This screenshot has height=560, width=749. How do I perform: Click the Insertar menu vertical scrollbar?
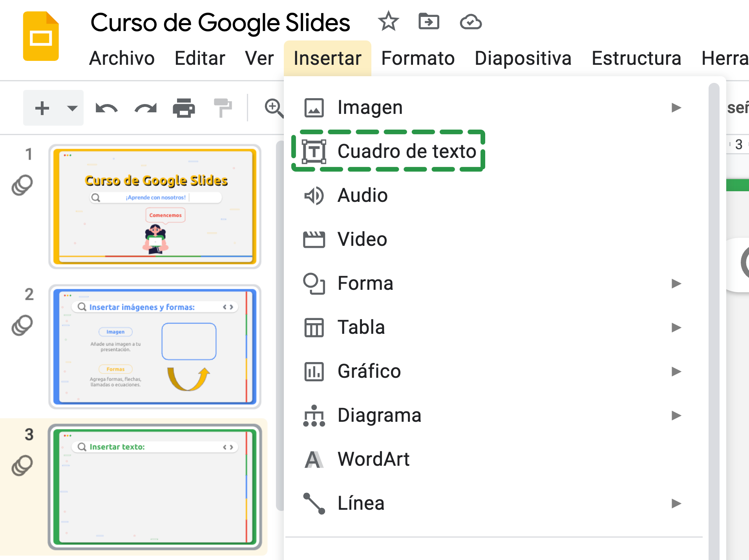click(714, 321)
